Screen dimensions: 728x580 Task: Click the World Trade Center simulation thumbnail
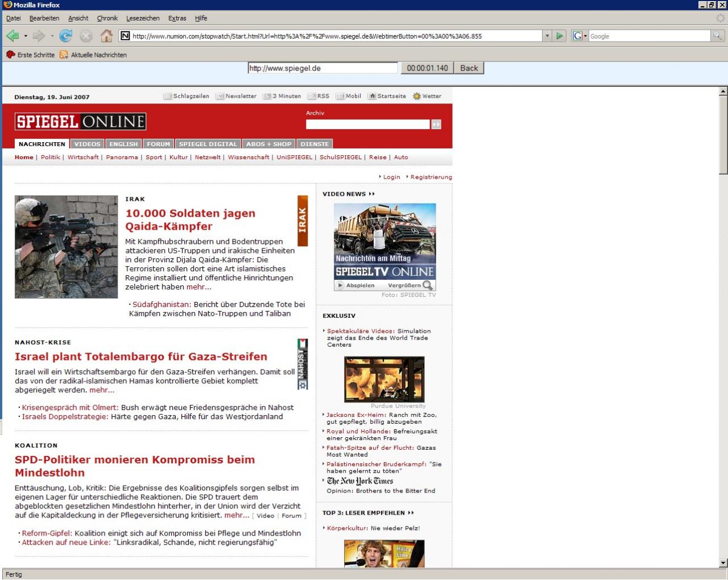tap(384, 379)
